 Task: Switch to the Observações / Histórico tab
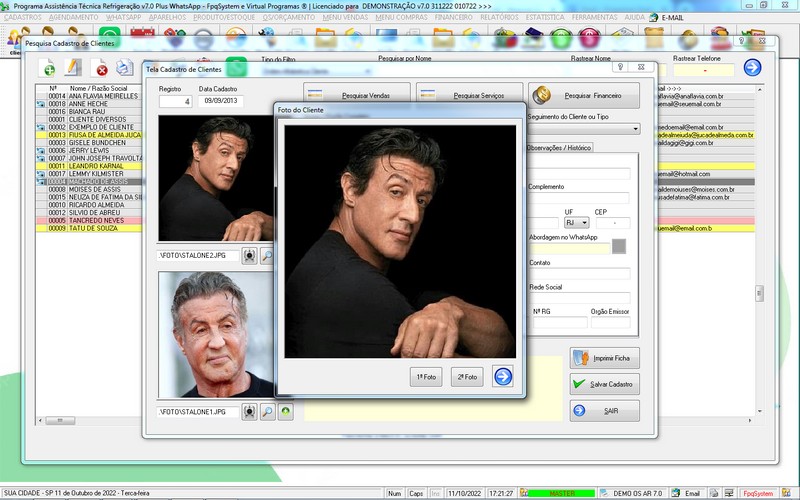pos(560,148)
